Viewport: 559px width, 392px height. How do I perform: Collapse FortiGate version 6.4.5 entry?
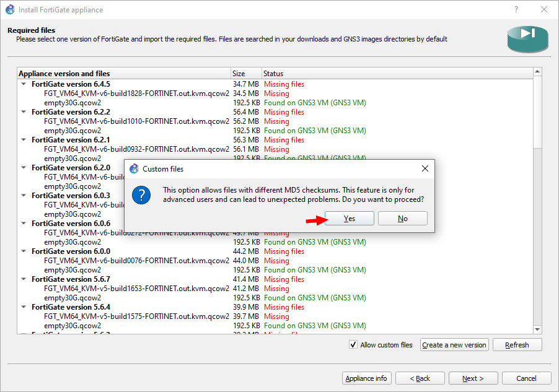[x=23, y=84]
